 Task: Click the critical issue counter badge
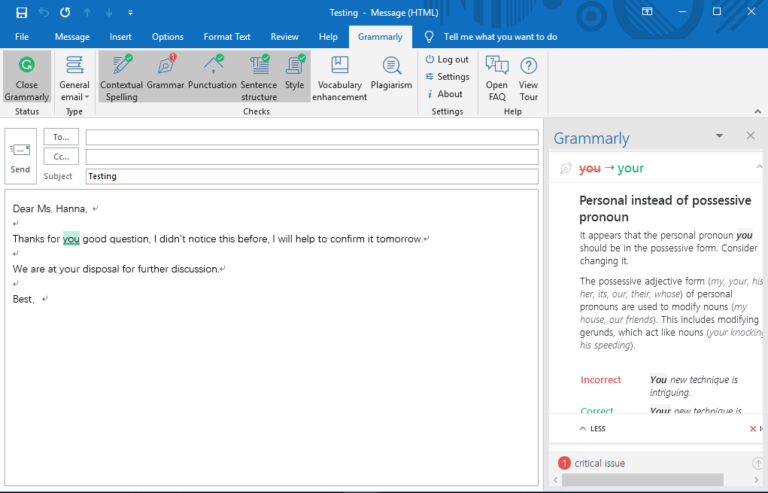(564, 463)
